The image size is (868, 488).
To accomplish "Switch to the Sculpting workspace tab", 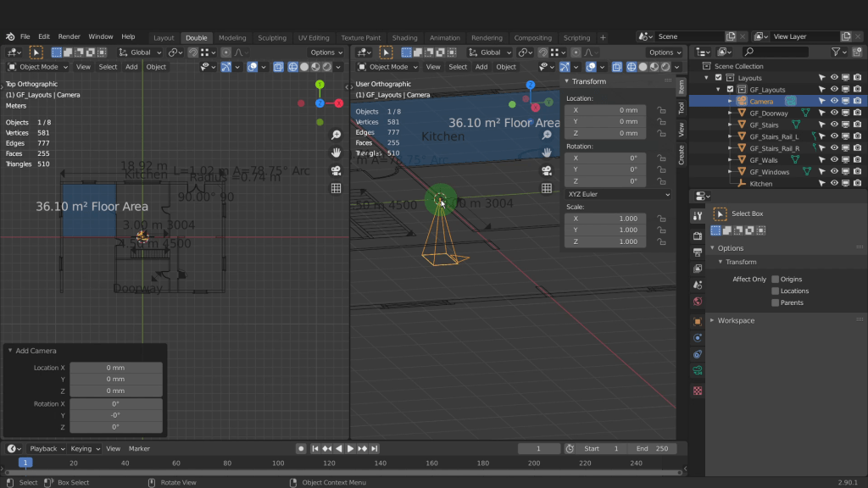I will point(272,38).
